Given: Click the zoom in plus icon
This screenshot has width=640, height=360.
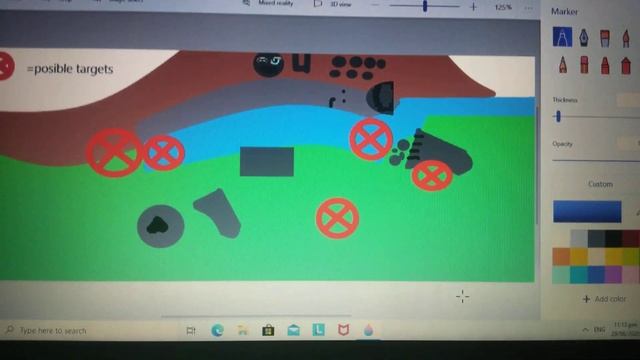Looking at the screenshot, I should [x=473, y=7].
